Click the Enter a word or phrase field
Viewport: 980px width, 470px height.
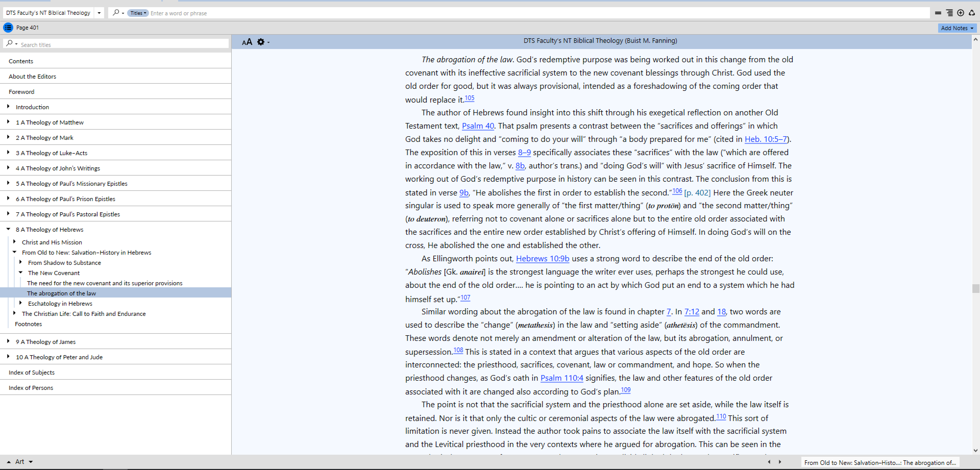540,13
